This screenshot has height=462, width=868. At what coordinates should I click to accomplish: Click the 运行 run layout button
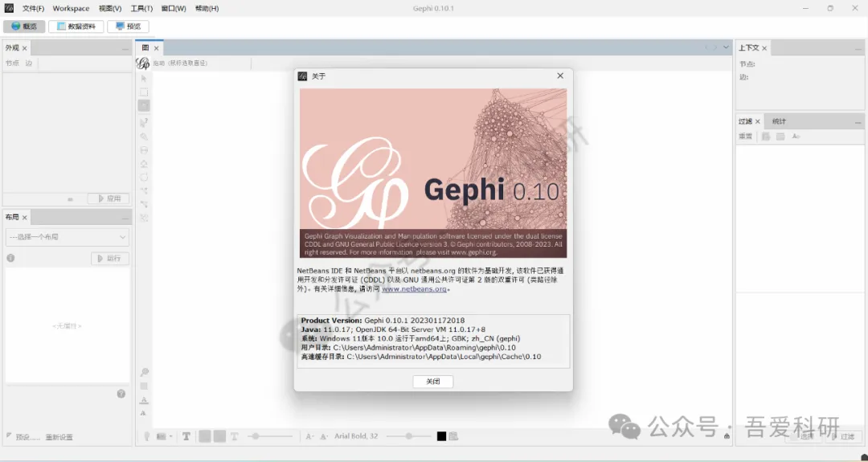point(110,259)
